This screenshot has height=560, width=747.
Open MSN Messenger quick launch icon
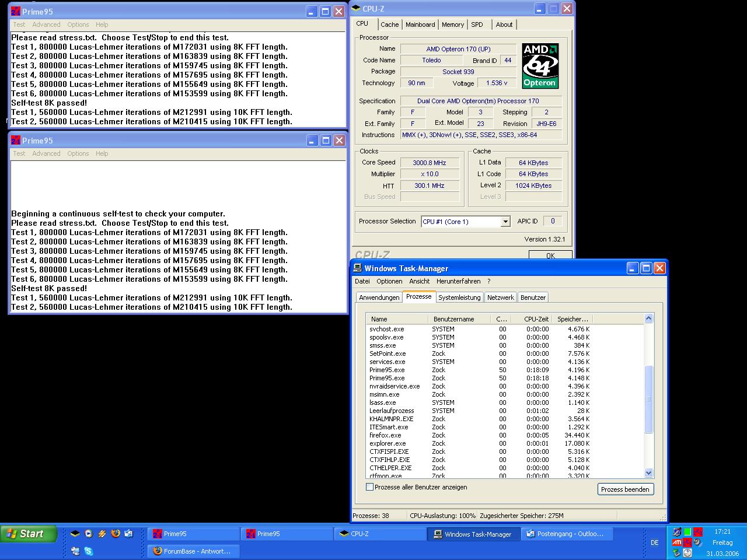pos(75,551)
